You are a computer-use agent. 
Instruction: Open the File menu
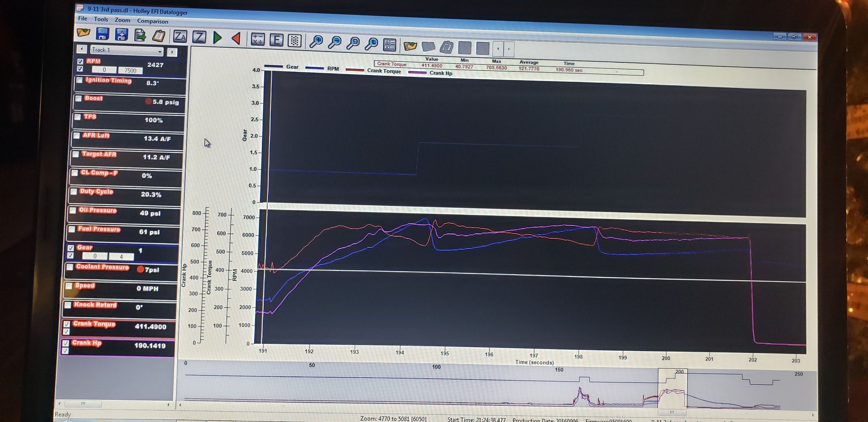pos(83,19)
